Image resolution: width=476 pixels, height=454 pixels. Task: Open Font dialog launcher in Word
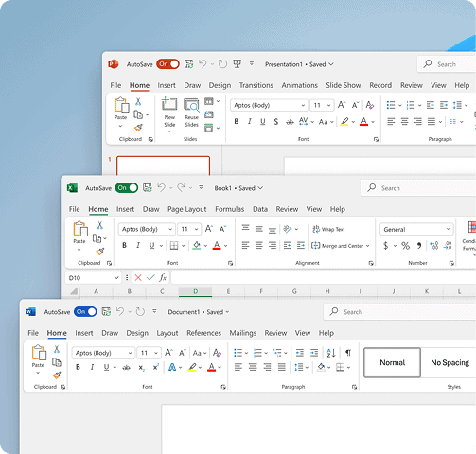(223, 387)
